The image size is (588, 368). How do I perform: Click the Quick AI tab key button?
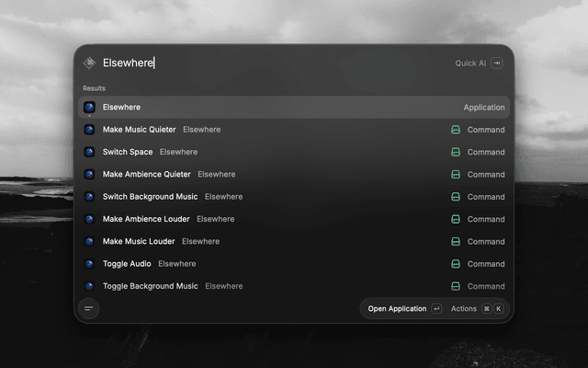[497, 63]
